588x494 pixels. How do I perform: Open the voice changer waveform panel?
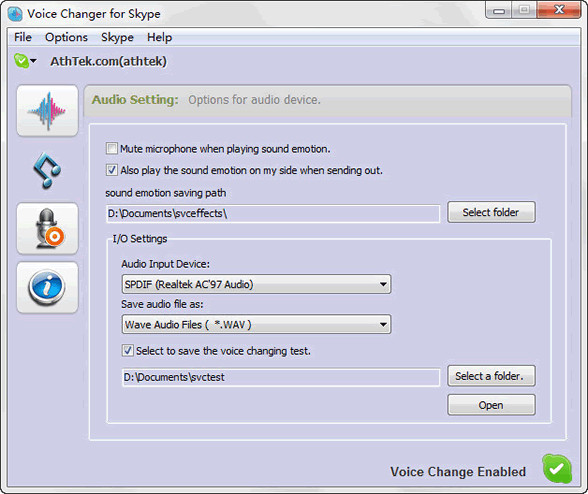coord(47,111)
